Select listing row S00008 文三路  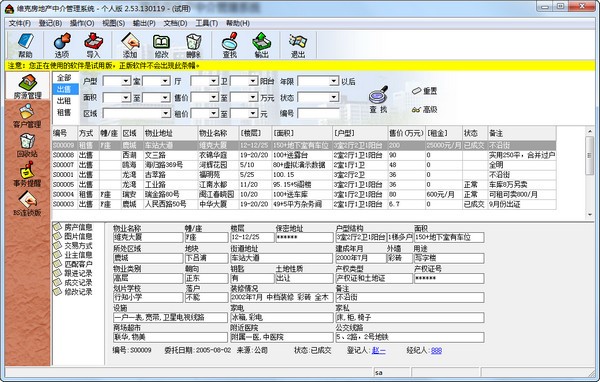pyautogui.click(x=304, y=155)
